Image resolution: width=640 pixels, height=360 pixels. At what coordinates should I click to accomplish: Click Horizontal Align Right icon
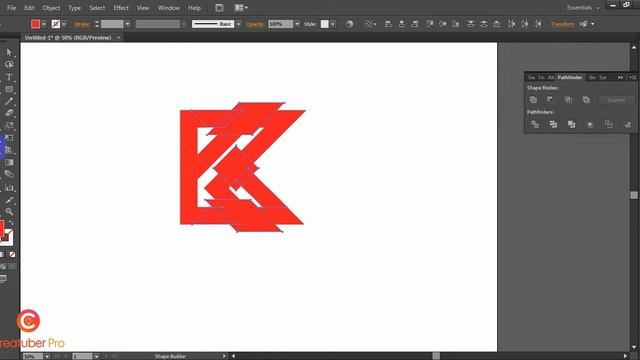click(x=415, y=24)
